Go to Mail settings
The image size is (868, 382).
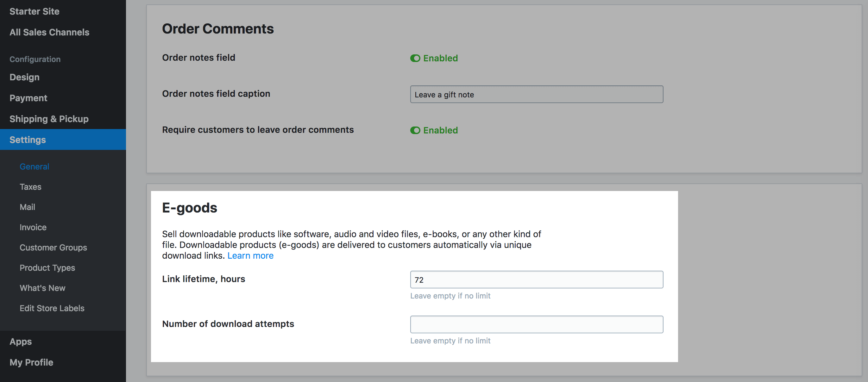coord(27,206)
